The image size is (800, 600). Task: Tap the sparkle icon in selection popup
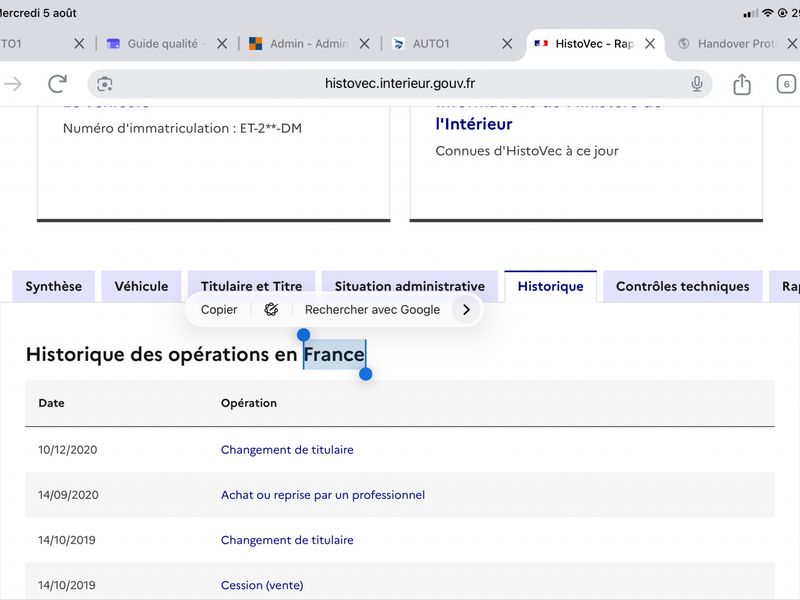tap(271, 310)
